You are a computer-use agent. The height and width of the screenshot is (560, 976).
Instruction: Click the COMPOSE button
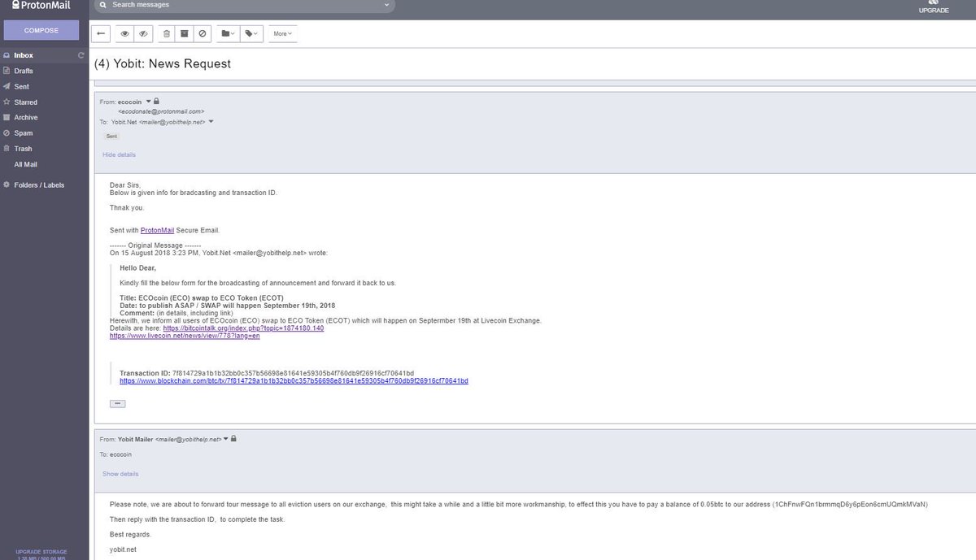[x=41, y=30]
